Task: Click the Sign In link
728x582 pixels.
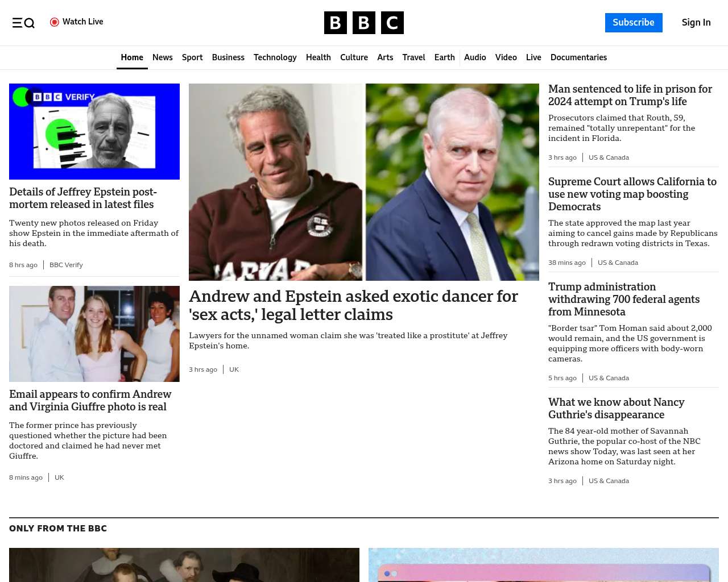Action: tap(696, 23)
